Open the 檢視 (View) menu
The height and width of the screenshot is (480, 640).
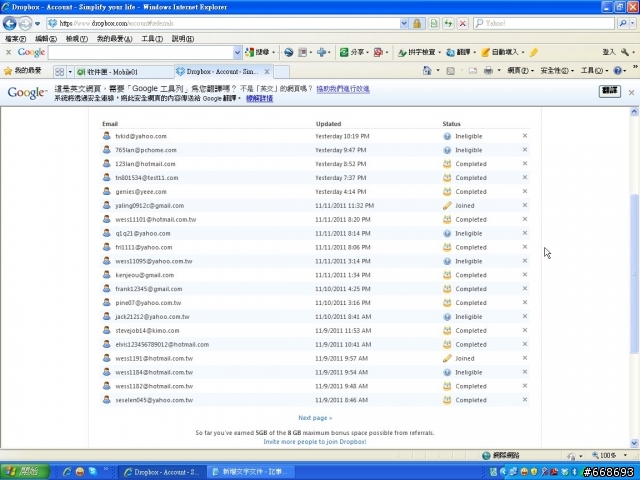coord(77,39)
